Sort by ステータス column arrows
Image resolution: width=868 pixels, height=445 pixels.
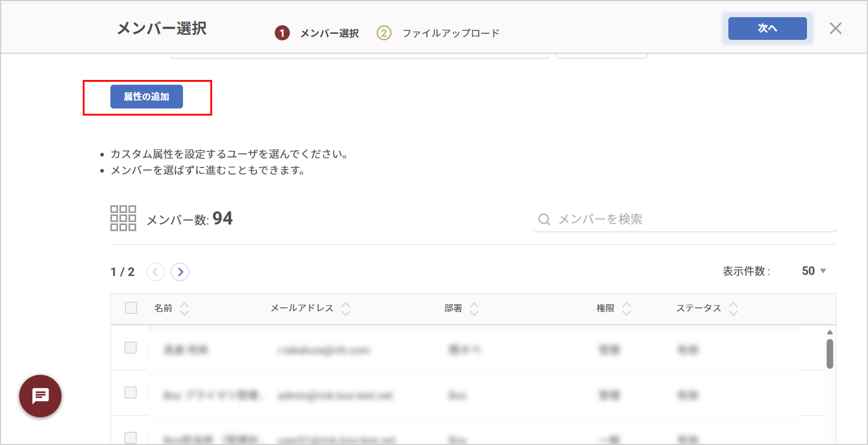coord(733,308)
